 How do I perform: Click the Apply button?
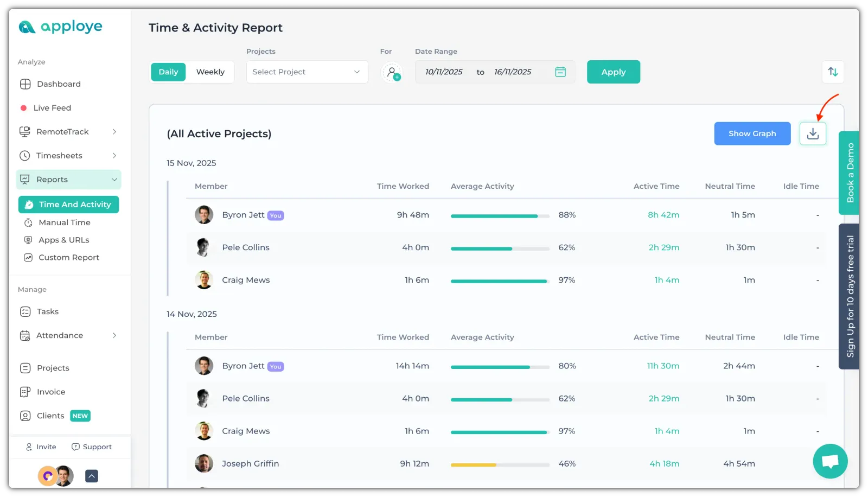(613, 72)
